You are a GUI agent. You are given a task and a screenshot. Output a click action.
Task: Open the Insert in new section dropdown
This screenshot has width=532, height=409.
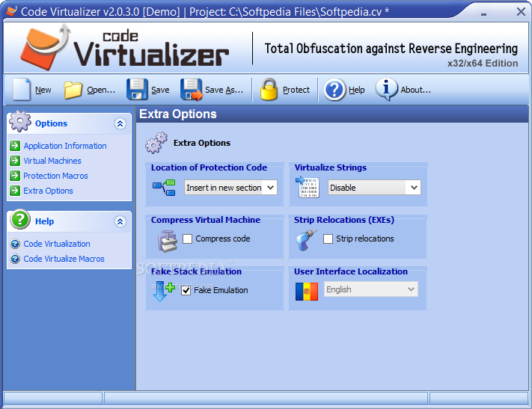(230, 188)
